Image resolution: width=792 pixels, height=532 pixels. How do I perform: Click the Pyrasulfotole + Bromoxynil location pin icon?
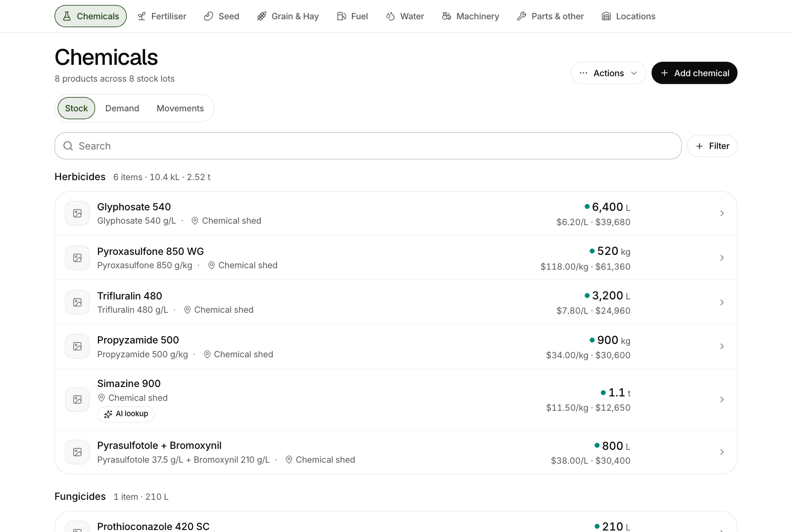[x=289, y=460]
